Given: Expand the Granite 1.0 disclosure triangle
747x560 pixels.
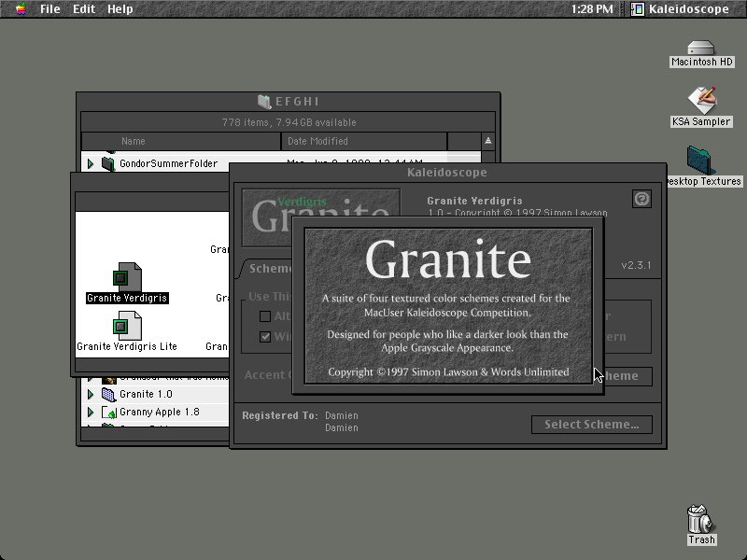Looking at the screenshot, I should 90,394.
